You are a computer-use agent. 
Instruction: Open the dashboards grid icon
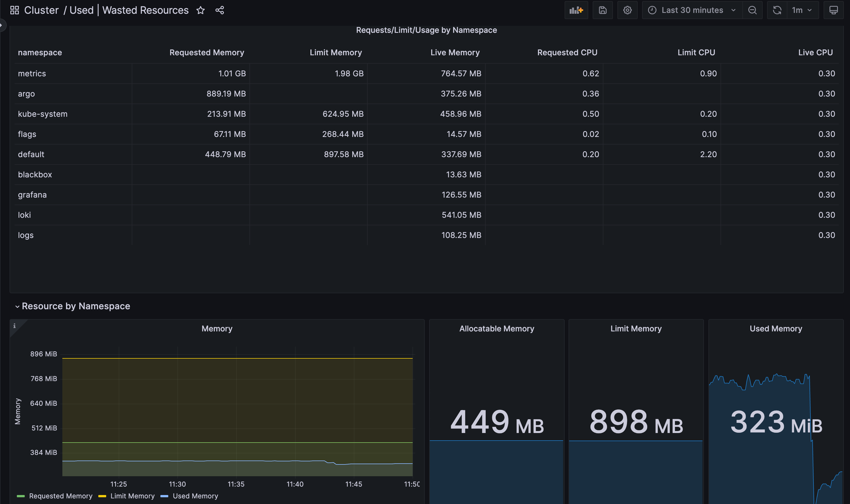coord(14,10)
